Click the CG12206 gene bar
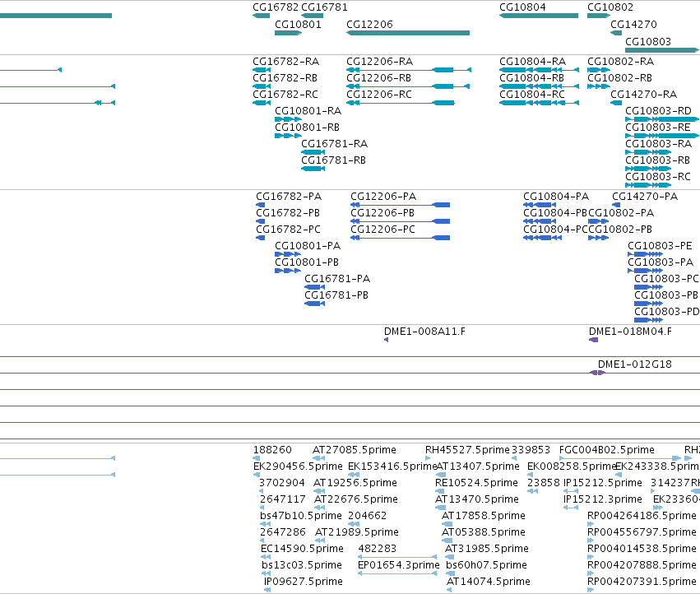This screenshot has height=594, width=700. point(408,33)
